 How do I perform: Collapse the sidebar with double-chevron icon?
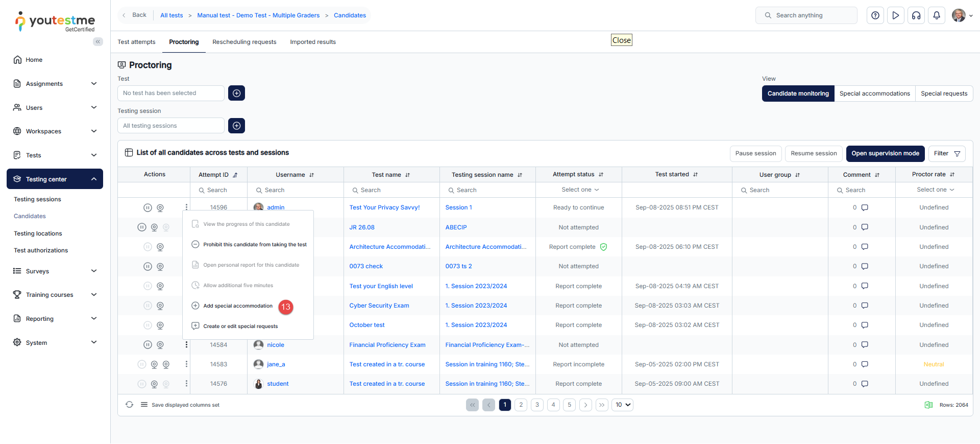coord(97,42)
